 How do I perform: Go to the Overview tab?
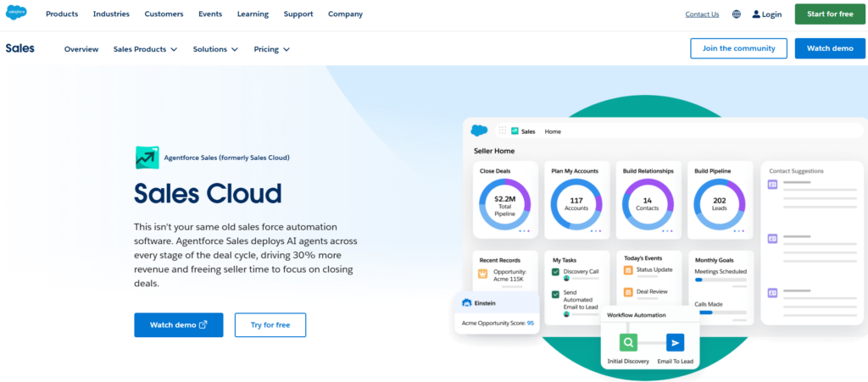point(81,49)
